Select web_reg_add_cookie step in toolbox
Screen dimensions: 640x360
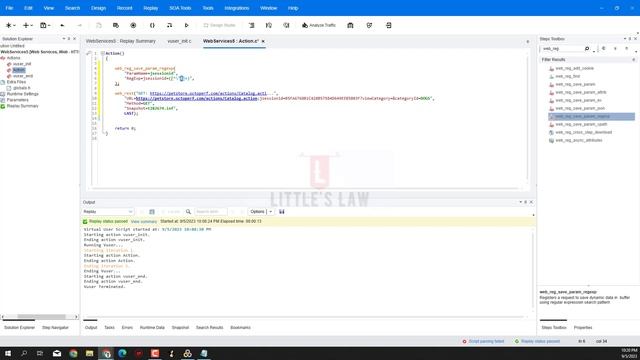574,69
